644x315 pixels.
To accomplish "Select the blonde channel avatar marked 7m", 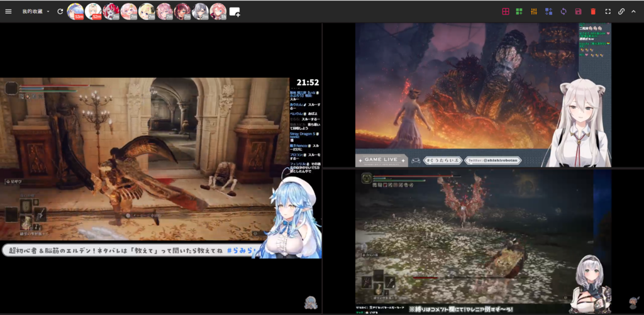I will (x=147, y=11).
